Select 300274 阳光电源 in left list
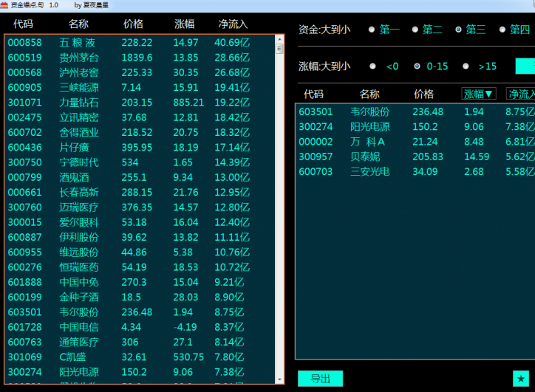The height and width of the screenshot is (392, 535). click(140, 373)
